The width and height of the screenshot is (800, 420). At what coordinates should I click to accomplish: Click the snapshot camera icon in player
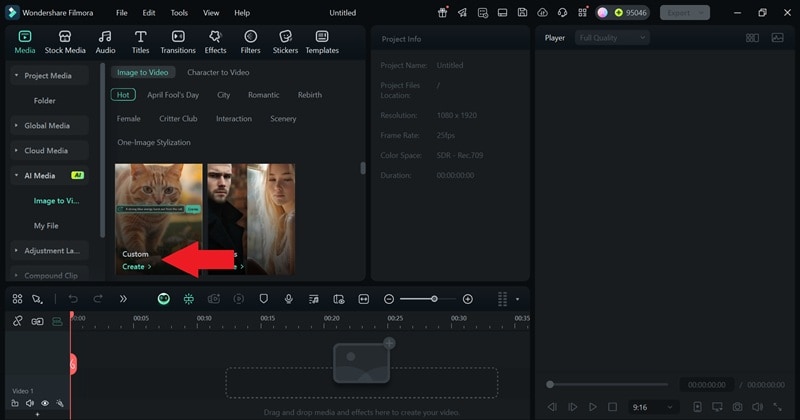[x=737, y=407]
